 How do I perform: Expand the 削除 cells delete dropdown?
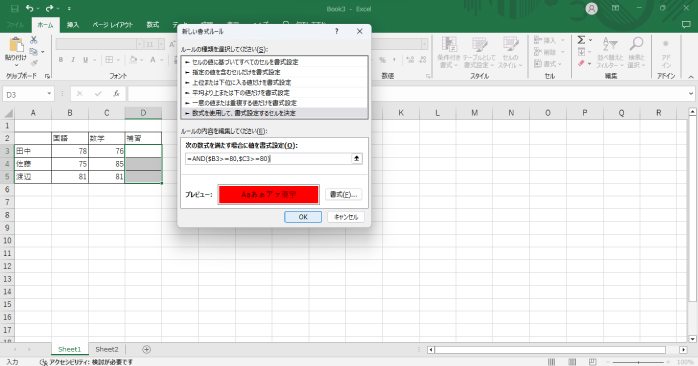pos(563,52)
